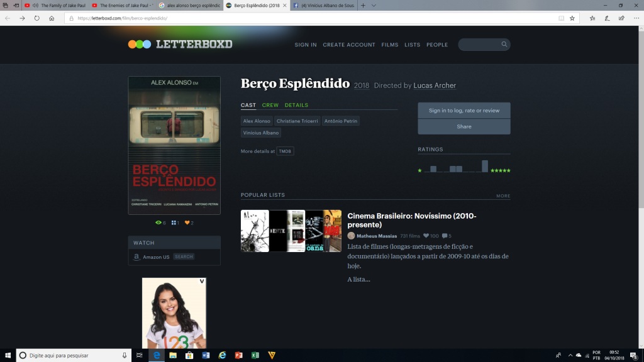Click the blue lists-count grid icon
644x362 pixels.
(x=174, y=222)
